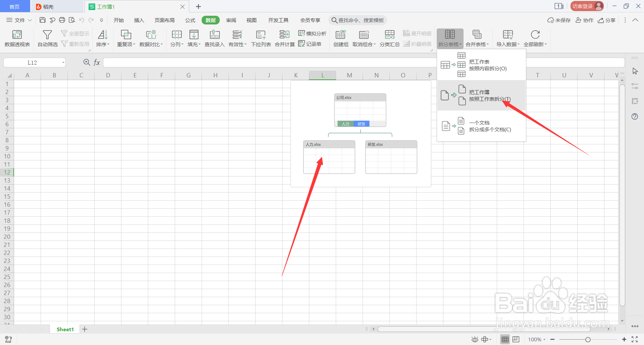Choose 把工作簿按照工作表拆分 menu item

click(481, 95)
